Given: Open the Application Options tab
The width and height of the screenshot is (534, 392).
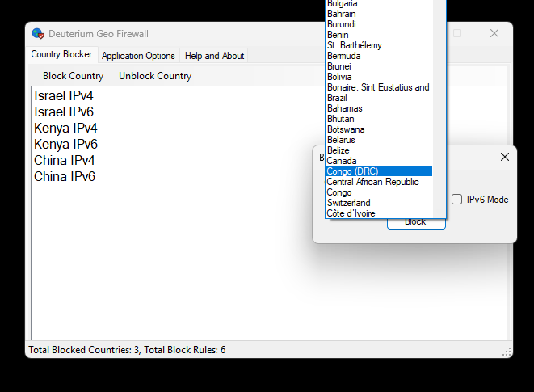Looking at the screenshot, I should (138, 56).
